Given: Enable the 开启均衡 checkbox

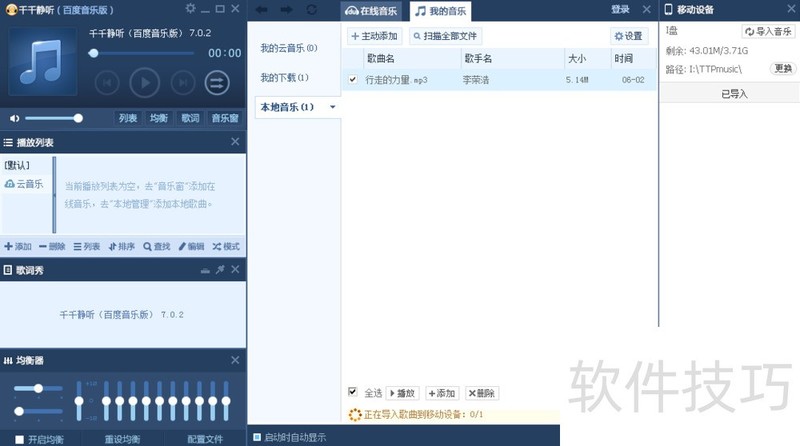Looking at the screenshot, I should [19, 439].
